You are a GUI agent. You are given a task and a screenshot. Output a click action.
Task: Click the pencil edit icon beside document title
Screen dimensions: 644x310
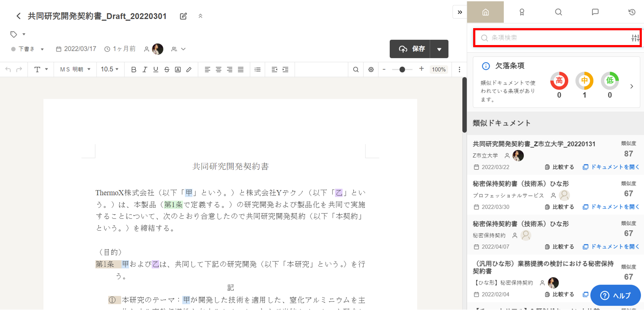[183, 16]
